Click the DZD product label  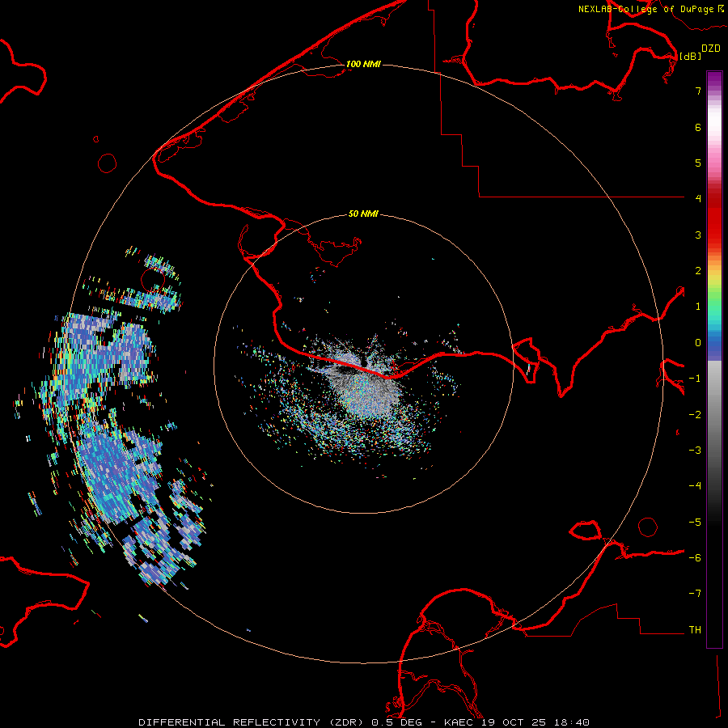click(x=711, y=49)
